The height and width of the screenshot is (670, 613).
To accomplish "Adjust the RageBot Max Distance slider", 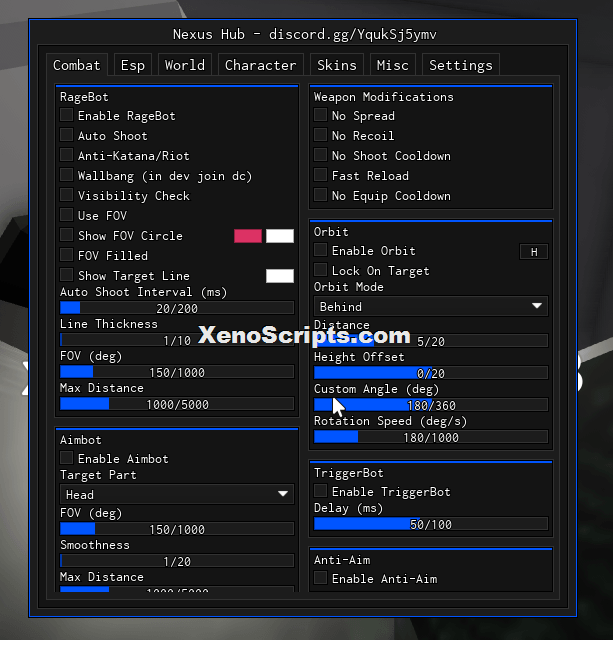I will 177,404.
